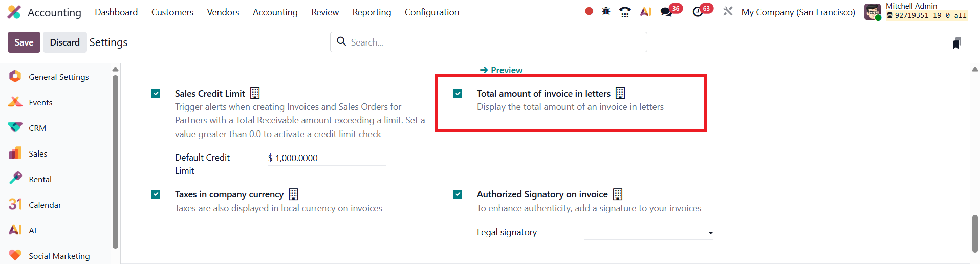Click the Default Credit Limit amount field
The height and width of the screenshot is (264, 980).
[326, 158]
